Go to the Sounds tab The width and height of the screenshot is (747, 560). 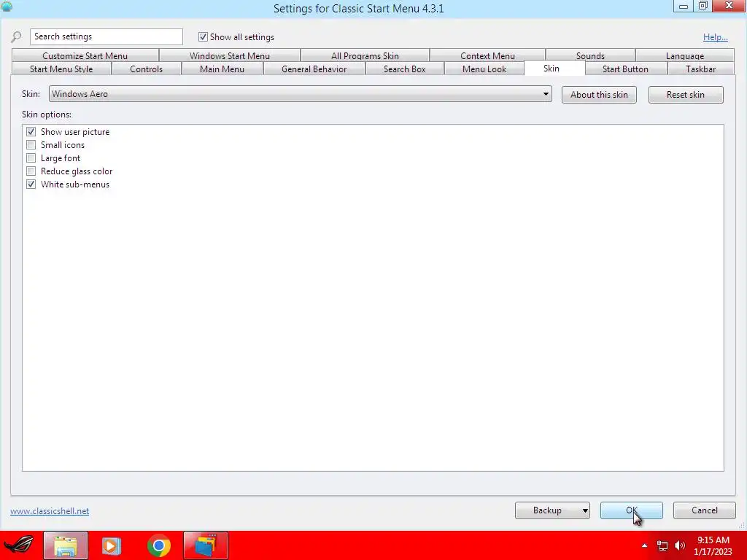[x=590, y=55]
